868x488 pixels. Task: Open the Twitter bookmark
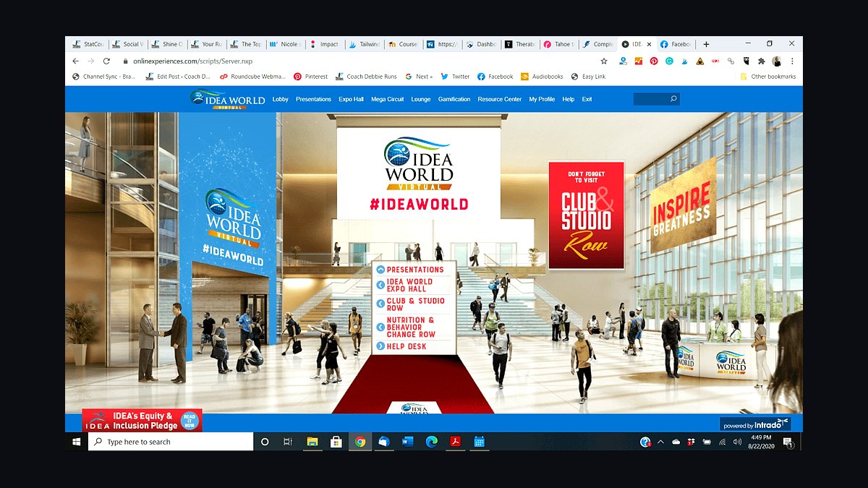click(455, 77)
